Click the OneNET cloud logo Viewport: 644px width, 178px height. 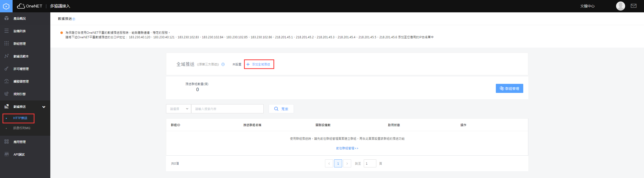coord(29,6)
